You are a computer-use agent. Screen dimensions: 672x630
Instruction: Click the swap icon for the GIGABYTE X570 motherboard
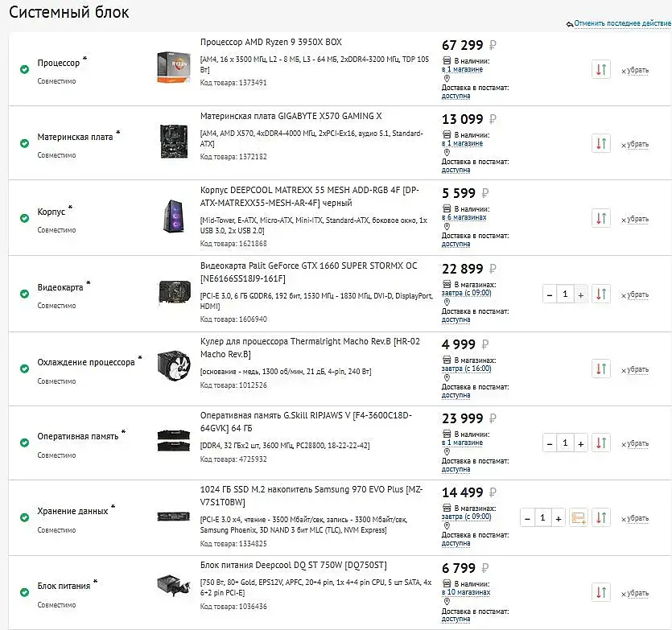tap(601, 143)
